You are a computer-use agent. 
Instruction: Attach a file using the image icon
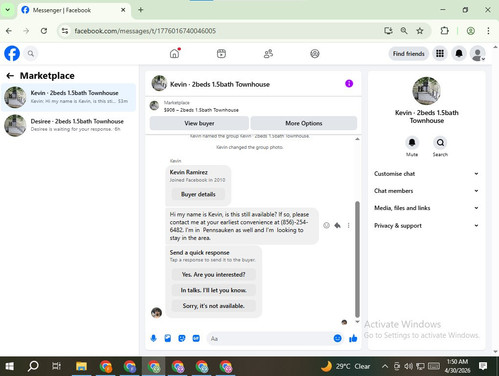pos(168,339)
